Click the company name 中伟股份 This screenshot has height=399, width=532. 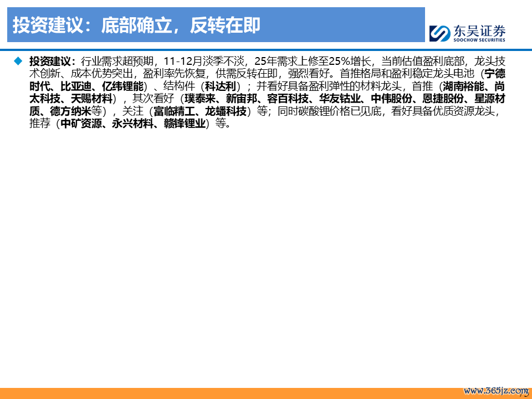[x=392, y=99]
